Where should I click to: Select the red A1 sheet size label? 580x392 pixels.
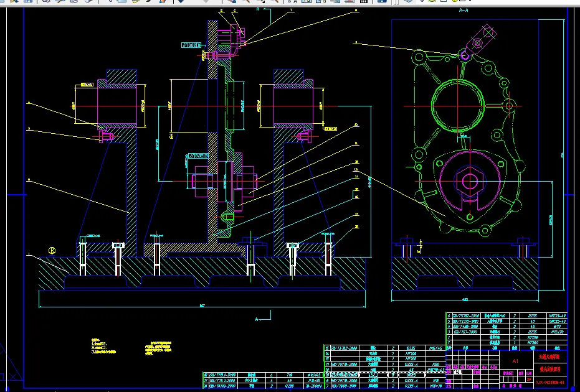[x=515, y=361]
